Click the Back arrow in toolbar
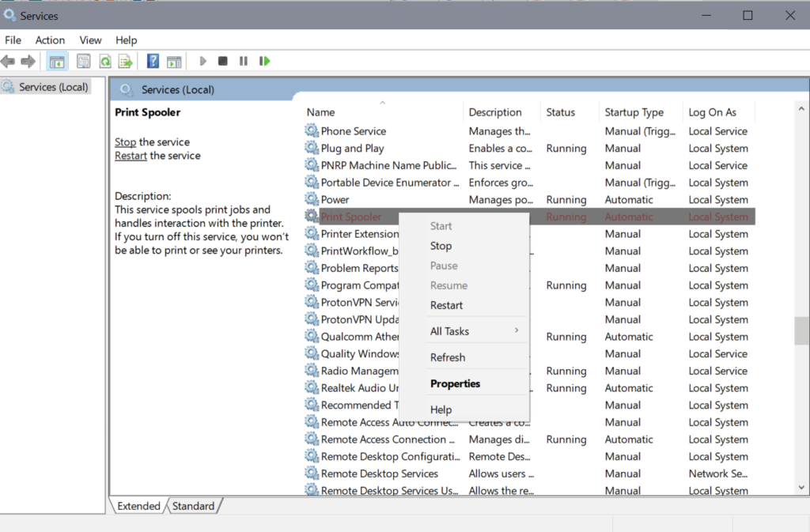 click(x=9, y=61)
